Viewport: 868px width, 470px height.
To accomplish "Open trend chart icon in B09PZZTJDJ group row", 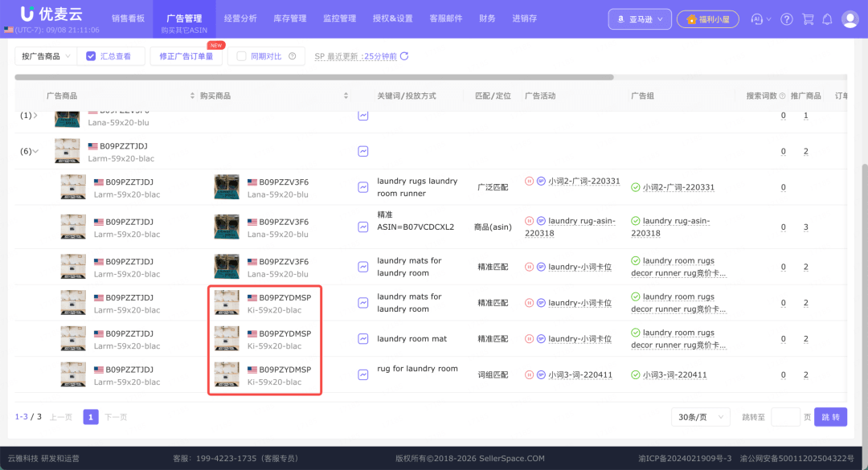I will point(363,151).
